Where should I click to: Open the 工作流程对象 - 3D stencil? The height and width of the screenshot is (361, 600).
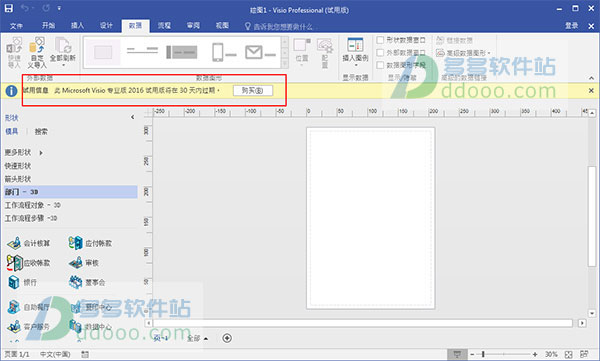tap(33, 205)
